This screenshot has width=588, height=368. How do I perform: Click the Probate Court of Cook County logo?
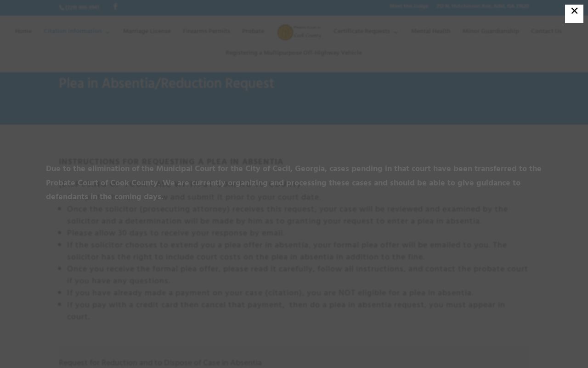299,32
